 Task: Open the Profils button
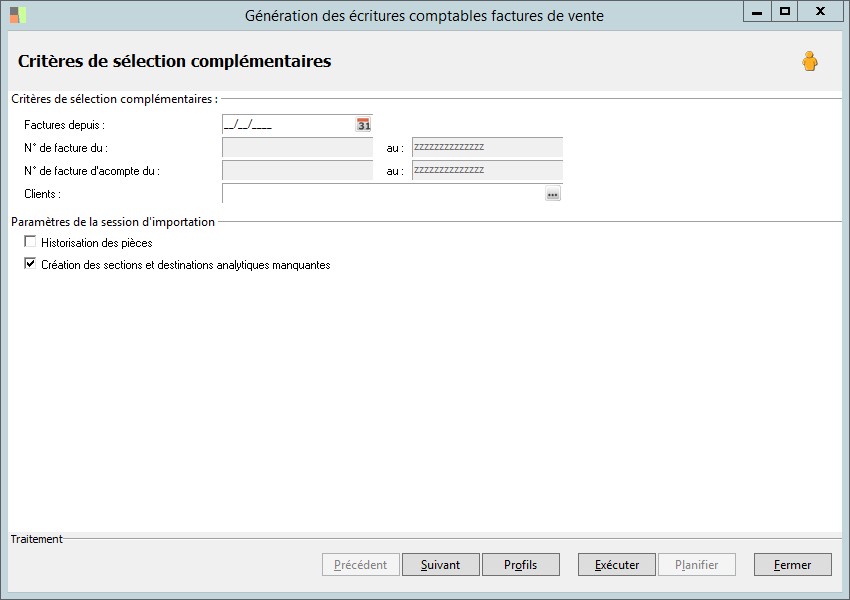[x=520, y=565]
